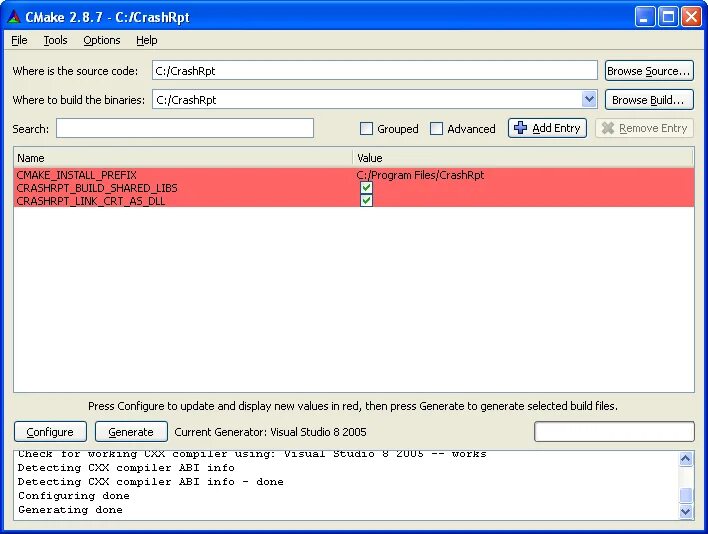
Task: Click the output log scrollbar down arrow
Action: click(685, 511)
